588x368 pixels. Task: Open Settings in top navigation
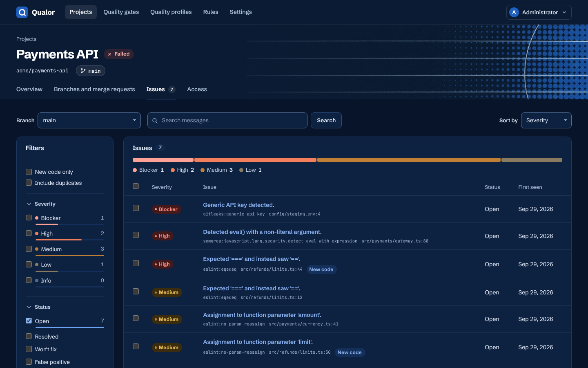click(x=241, y=12)
